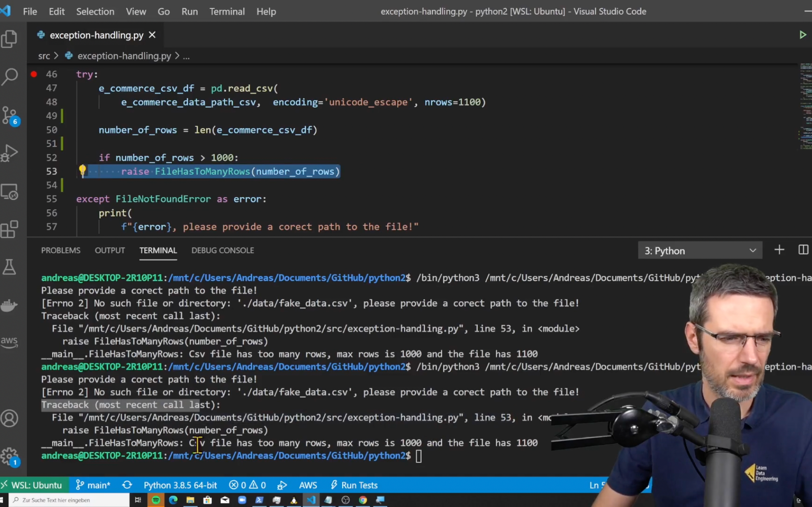Image resolution: width=812 pixels, height=507 pixels.
Task: Open Source Control view with 6 changes
Action: pos(10,116)
